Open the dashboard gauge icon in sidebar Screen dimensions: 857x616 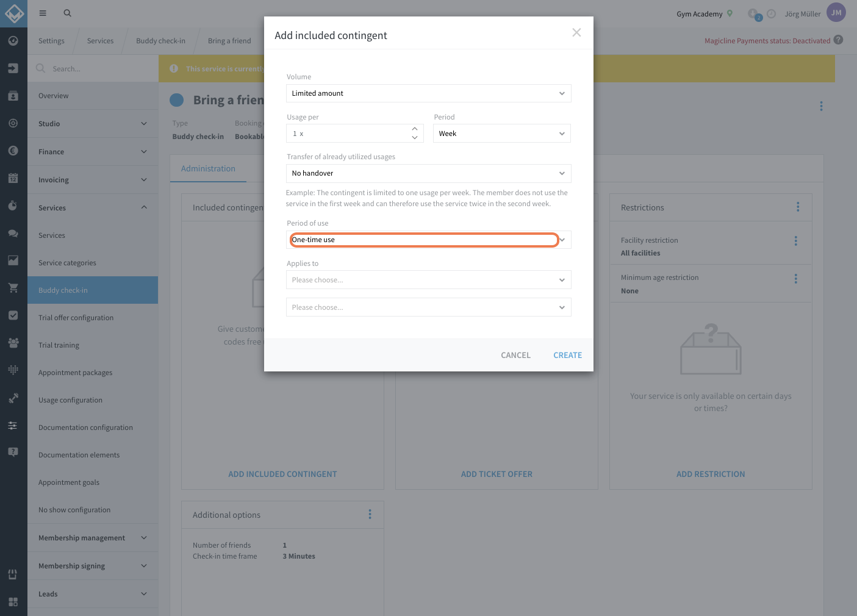[13, 41]
